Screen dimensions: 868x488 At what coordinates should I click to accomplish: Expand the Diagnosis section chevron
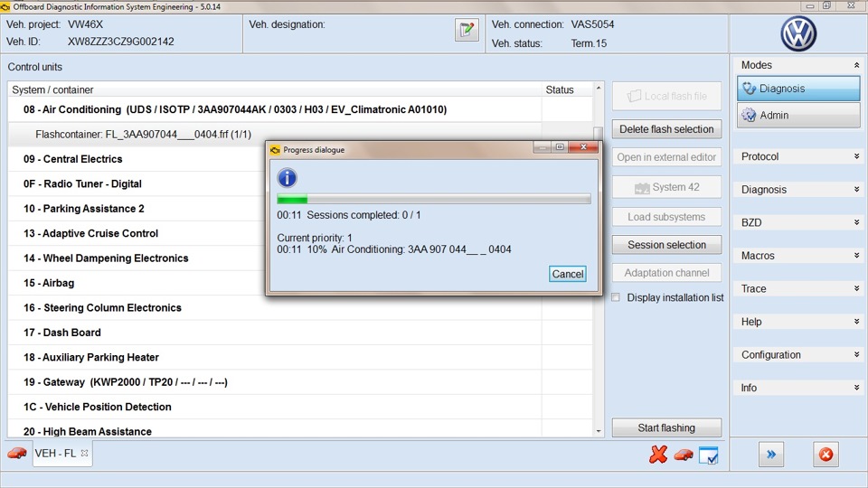tap(856, 190)
